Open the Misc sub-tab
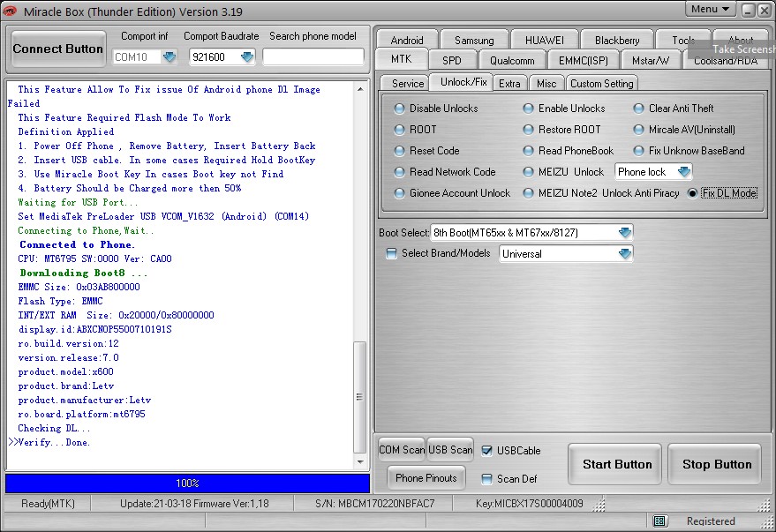Viewport: 776px width, 532px height. coord(546,84)
